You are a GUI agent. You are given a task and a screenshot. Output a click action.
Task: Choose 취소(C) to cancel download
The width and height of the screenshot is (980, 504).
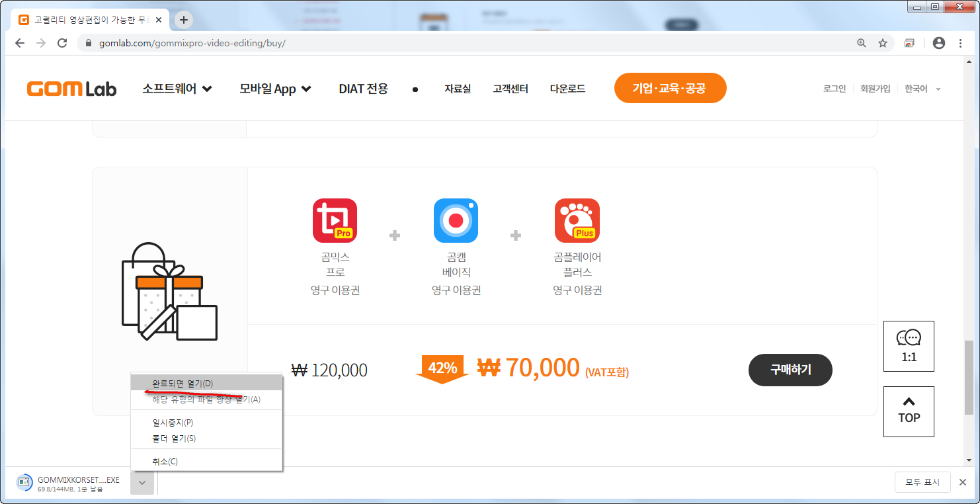click(x=206, y=462)
